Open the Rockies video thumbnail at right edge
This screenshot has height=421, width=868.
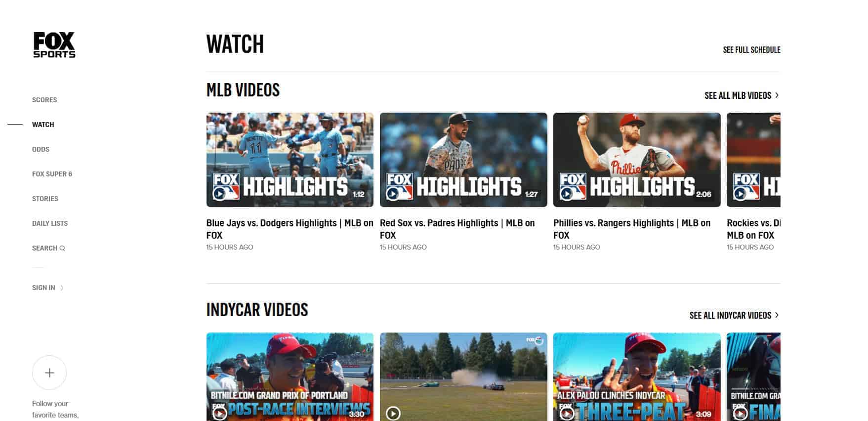pyautogui.click(x=753, y=160)
